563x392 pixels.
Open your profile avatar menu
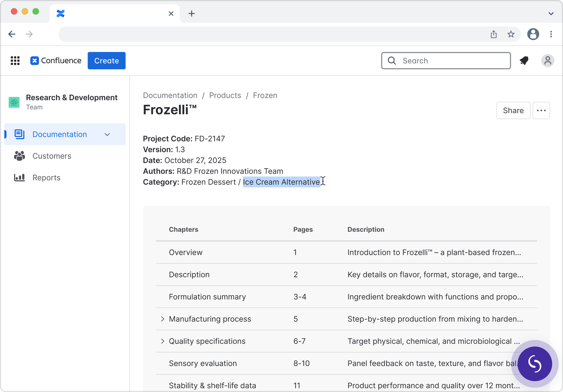pyautogui.click(x=548, y=61)
